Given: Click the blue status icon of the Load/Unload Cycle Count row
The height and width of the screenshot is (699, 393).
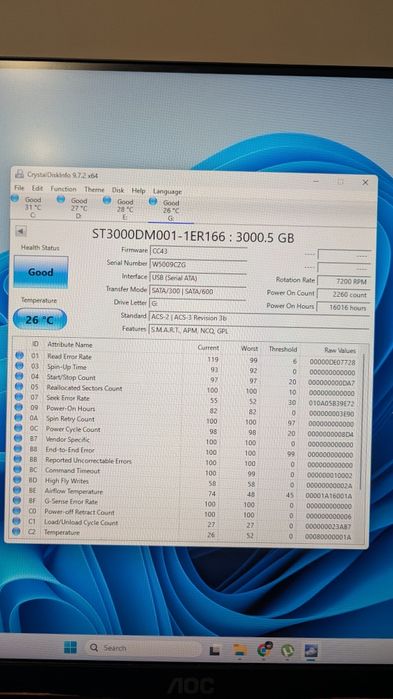Looking at the screenshot, I should click(16, 521).
